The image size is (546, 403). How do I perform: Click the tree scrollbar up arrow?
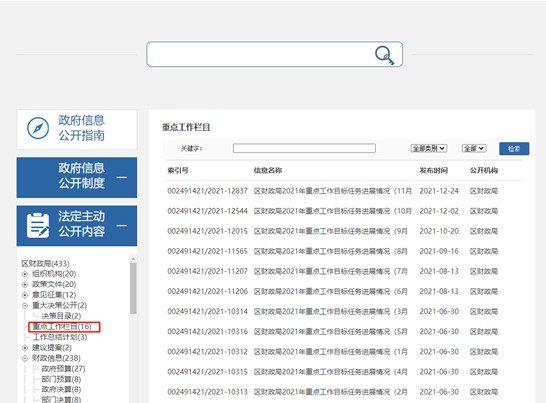click(133, 259)
